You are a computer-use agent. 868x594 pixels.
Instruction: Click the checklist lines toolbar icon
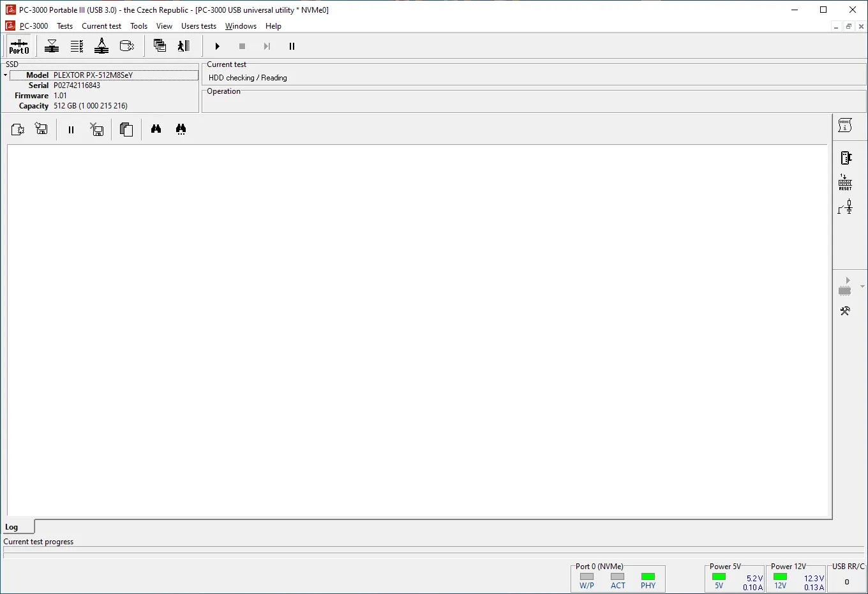point(77,46)
